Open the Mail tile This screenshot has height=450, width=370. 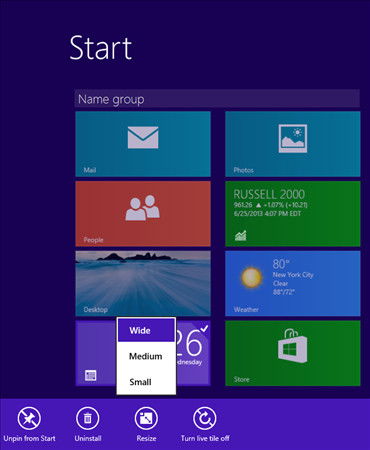point(143,144)
